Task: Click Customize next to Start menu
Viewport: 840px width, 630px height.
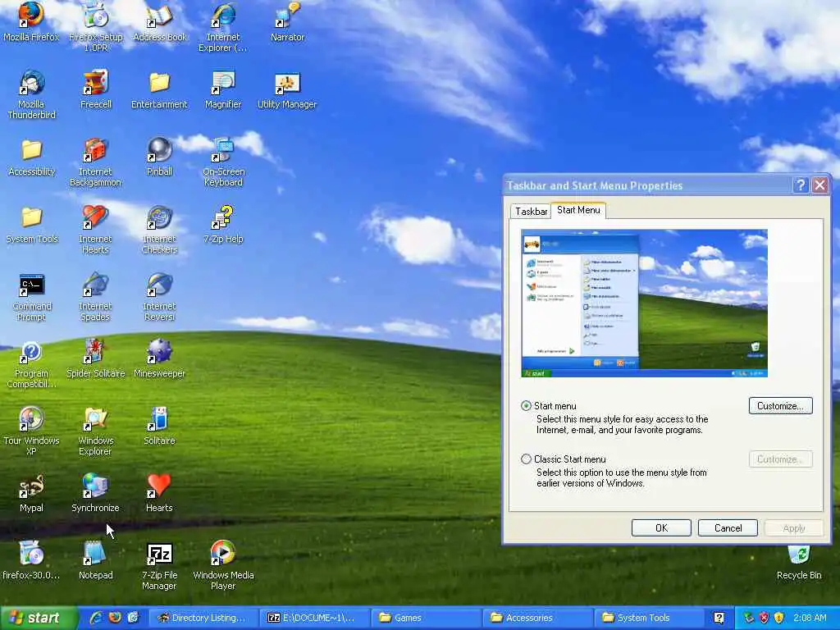Action: pyautogui.click(x=780, y=405)
